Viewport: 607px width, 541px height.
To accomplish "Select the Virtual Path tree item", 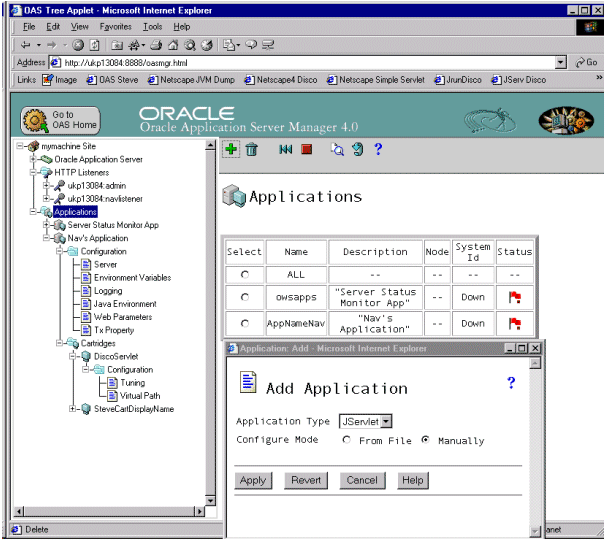I will (140, 396).
